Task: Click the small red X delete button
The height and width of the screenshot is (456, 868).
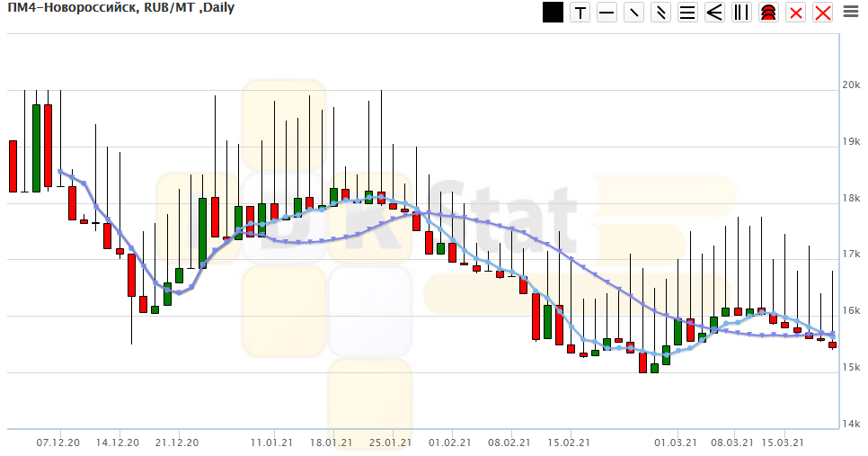Action: coord(795,13)
